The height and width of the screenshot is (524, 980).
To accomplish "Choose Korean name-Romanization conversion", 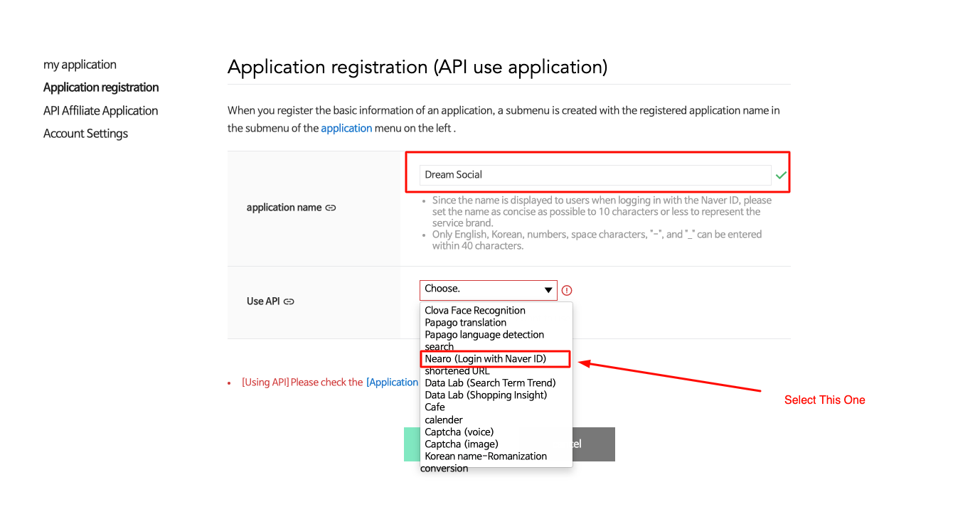I will 496,462.
